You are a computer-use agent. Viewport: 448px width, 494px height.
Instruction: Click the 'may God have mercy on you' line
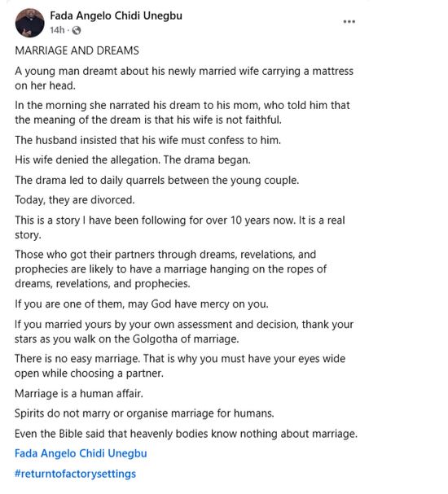(142, 304)
